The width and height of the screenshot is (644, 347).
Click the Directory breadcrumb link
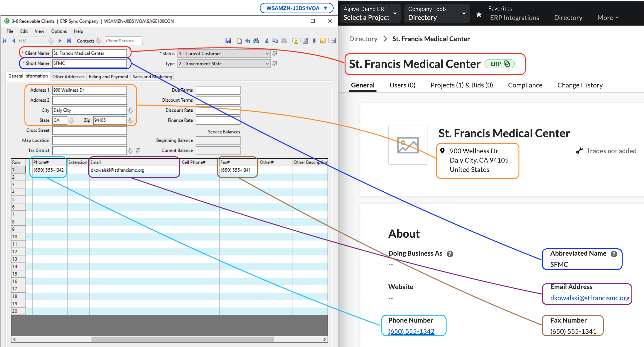pos(363,39)
